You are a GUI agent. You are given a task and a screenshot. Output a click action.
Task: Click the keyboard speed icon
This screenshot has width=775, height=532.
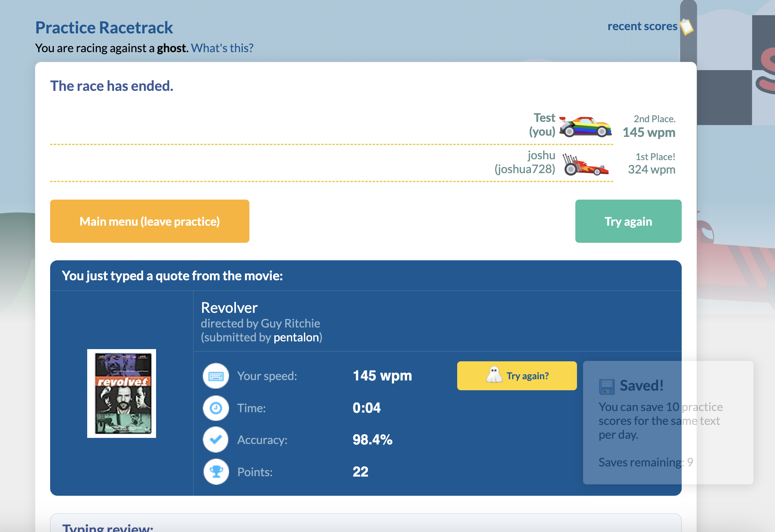(216, 376)
